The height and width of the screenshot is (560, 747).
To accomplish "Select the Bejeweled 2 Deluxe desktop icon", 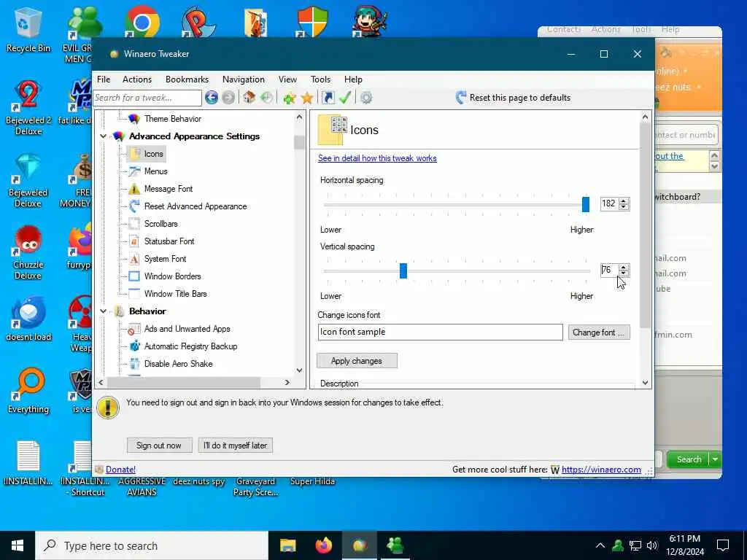I will pyautogui.click(x=28, y=108).
